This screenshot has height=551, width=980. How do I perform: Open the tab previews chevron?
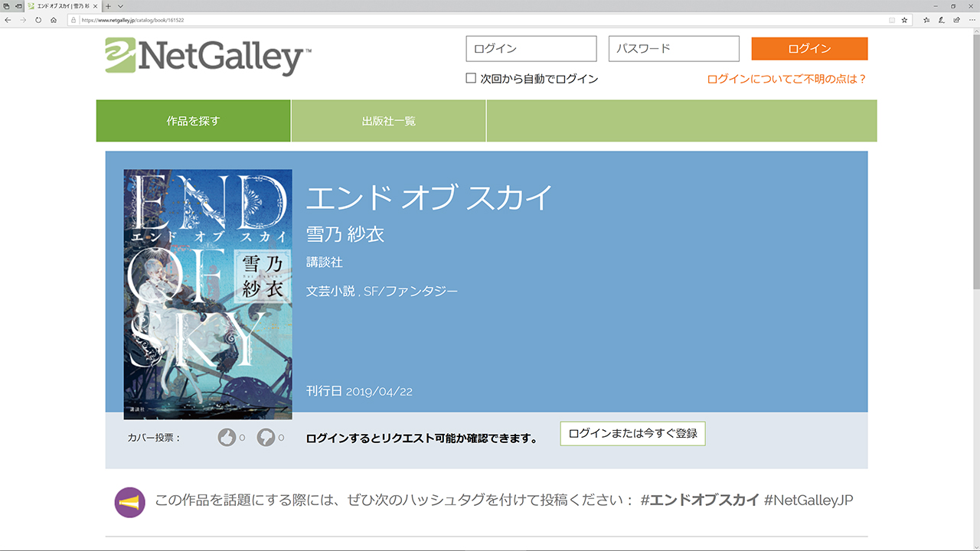[x=120, y=5]
